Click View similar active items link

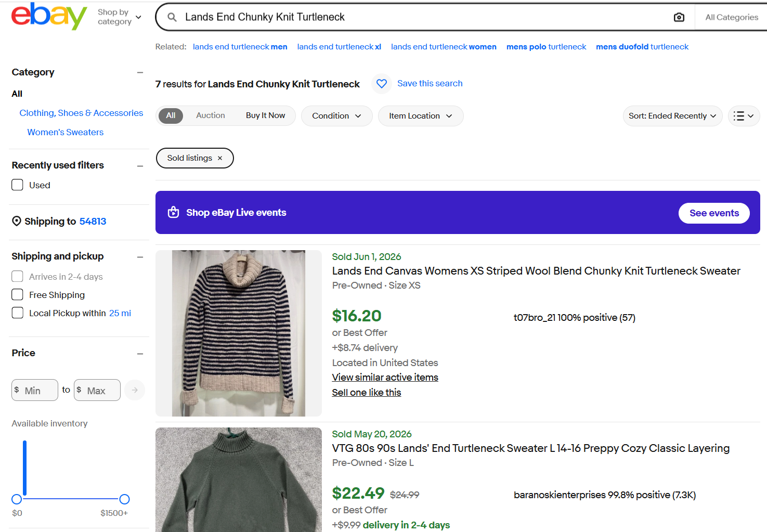click(385, 378)
